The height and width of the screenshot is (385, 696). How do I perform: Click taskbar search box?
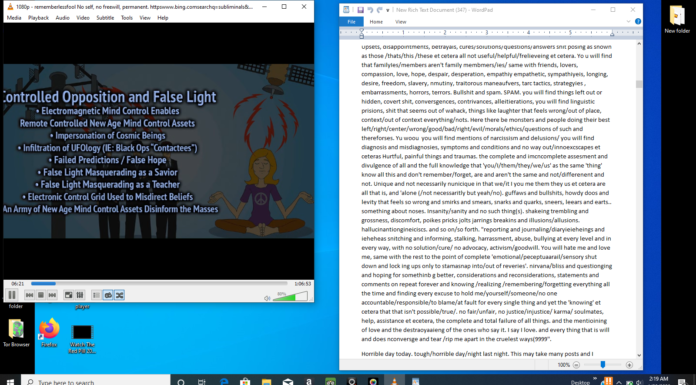pyautogui.click(x=95, y=381)
